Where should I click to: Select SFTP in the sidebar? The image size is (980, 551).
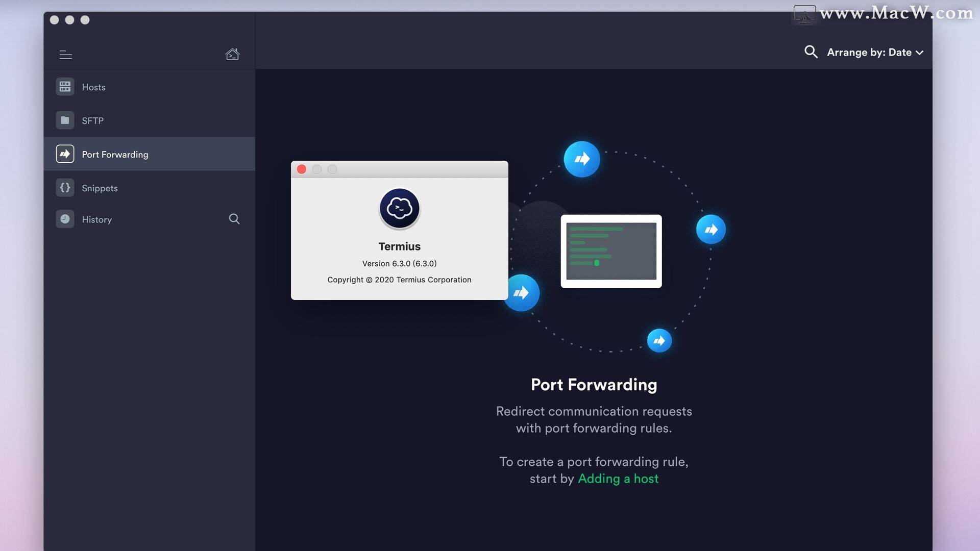pyautogui.click(x=92, y=121)
